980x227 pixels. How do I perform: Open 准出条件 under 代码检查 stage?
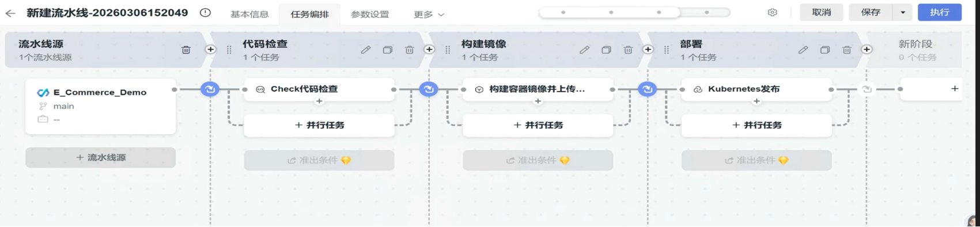(319, 161)
